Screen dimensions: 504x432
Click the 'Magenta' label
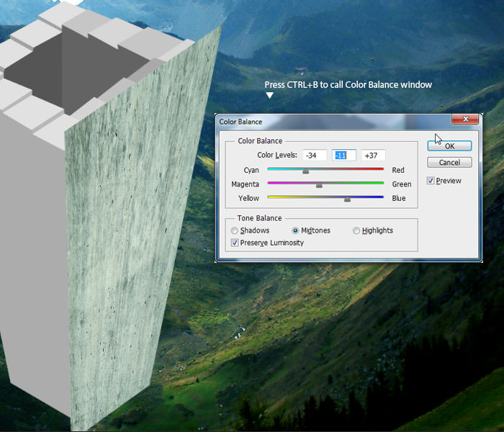click(x=246, y=184)
